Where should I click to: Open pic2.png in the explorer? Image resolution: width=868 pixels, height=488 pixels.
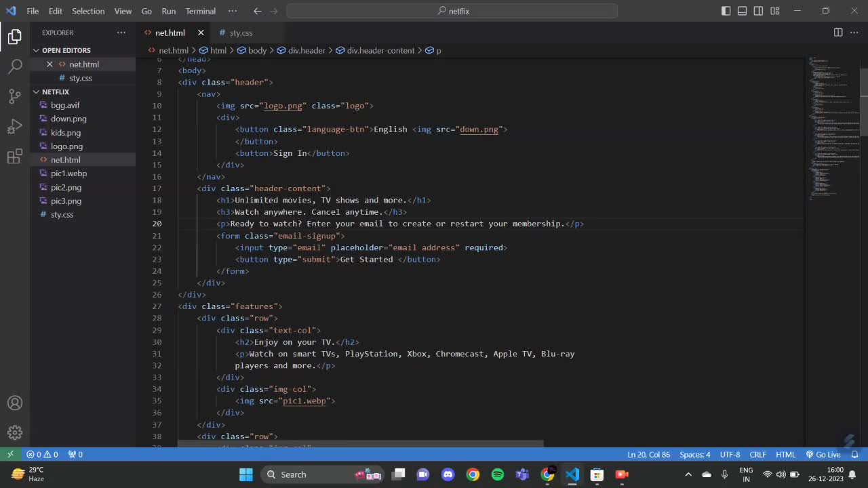pyautogui.click(x=66, y=187)
